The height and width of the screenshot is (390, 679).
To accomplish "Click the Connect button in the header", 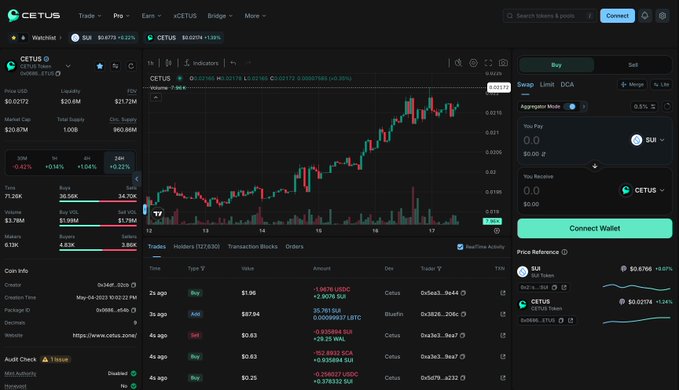I will pos(617,16).
